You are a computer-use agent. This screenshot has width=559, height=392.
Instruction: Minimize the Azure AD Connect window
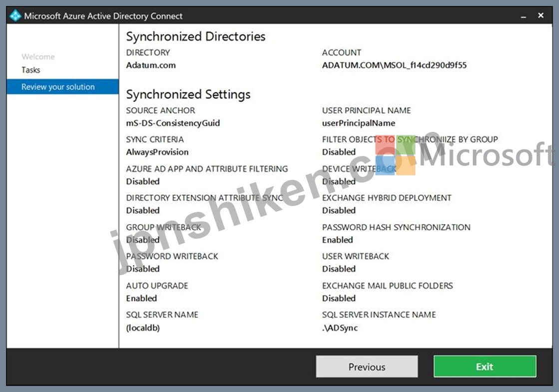pyautogui.click(x=524, y=16)
